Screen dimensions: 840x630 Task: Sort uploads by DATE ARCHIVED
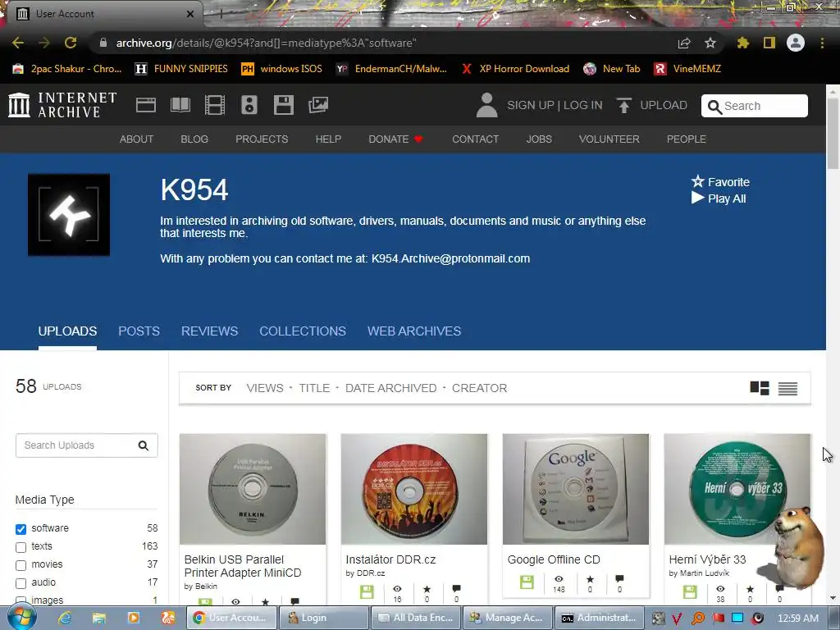390,388
